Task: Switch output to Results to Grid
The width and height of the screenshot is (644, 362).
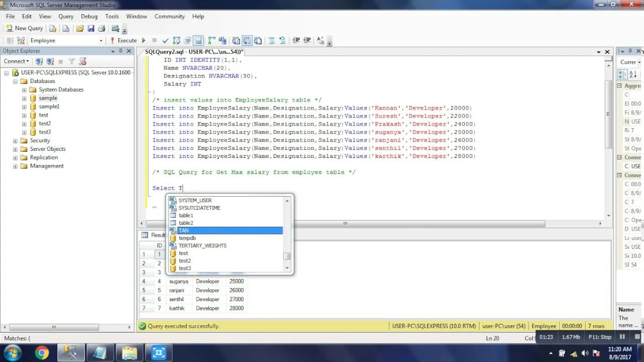Action: (x=247, y=40)
